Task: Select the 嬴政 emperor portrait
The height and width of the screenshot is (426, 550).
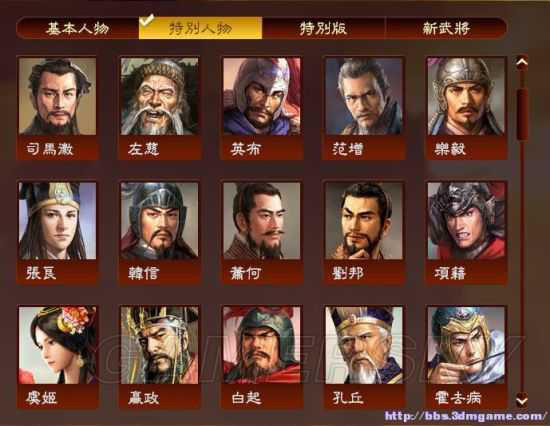Action: (x=159, y=345)
